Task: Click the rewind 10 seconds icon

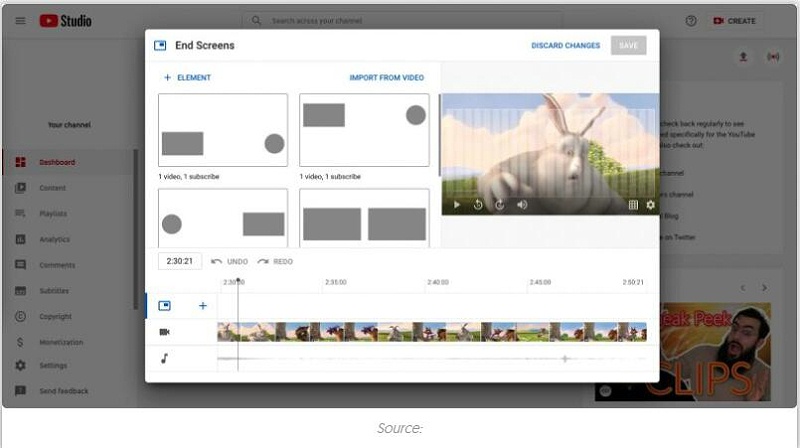Action: pos(478,205)
